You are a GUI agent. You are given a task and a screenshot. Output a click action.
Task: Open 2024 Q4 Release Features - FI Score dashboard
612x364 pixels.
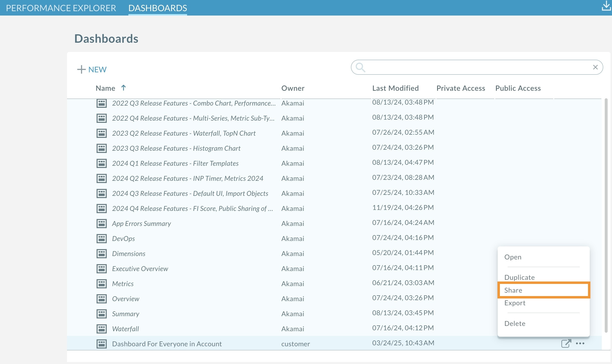(x=192, y=208)
